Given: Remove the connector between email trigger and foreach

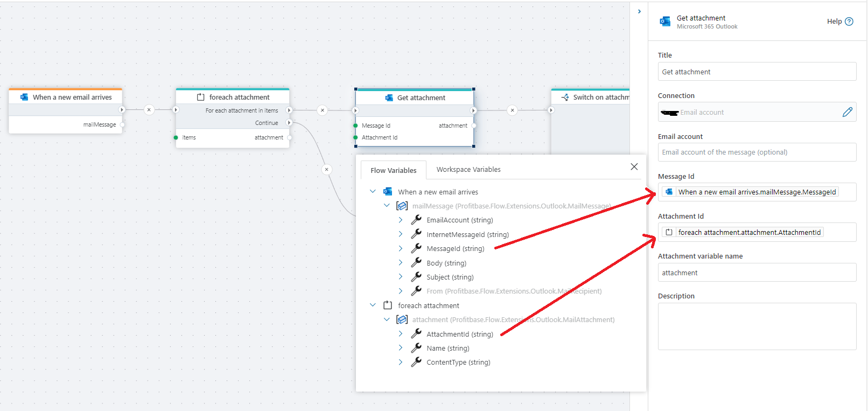Looking at the screenshot, I should click(149, 110).
